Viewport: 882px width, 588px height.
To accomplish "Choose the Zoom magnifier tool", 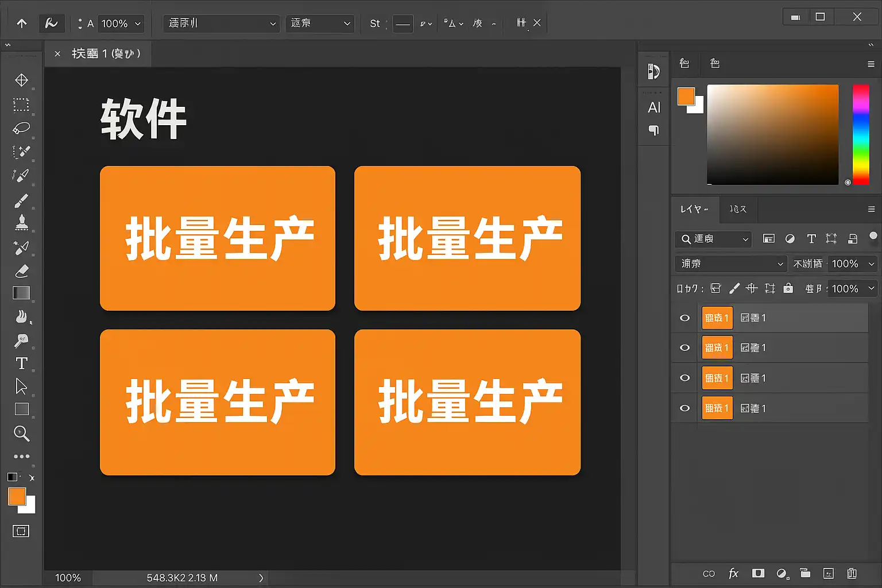I will pyautogui.click(x=21, y=433).
